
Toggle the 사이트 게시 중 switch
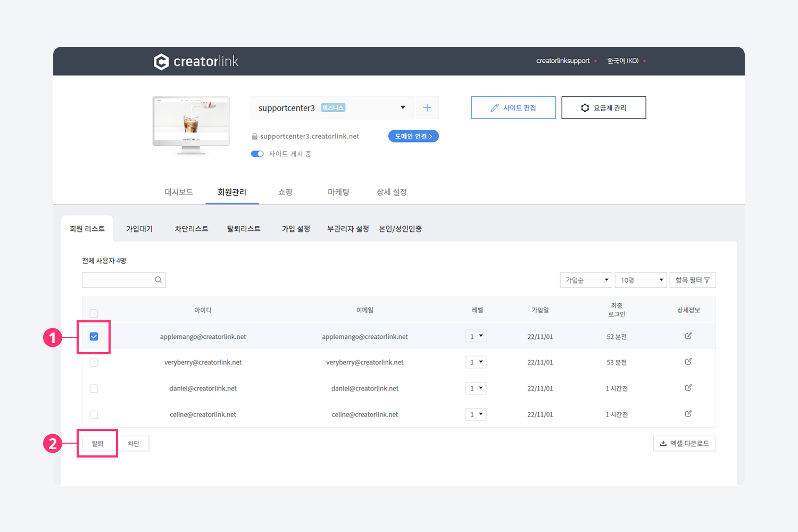click(257, 154)
